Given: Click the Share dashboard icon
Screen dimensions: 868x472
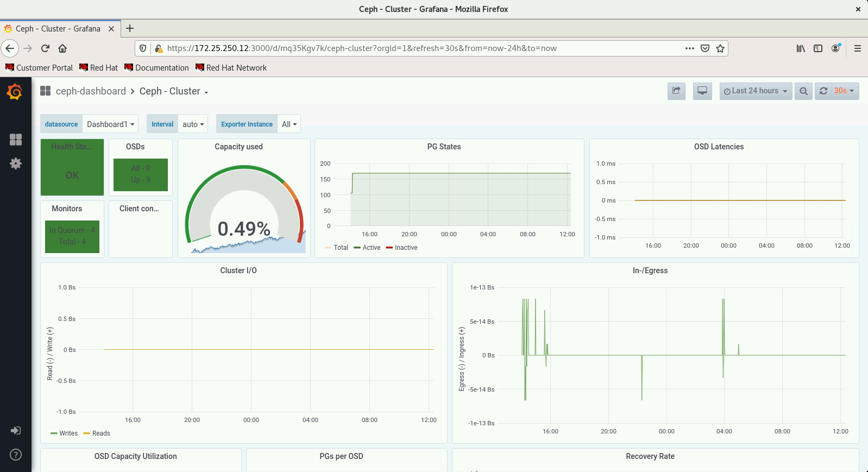Looking at the screenshot, I should [x=676, y=91].
